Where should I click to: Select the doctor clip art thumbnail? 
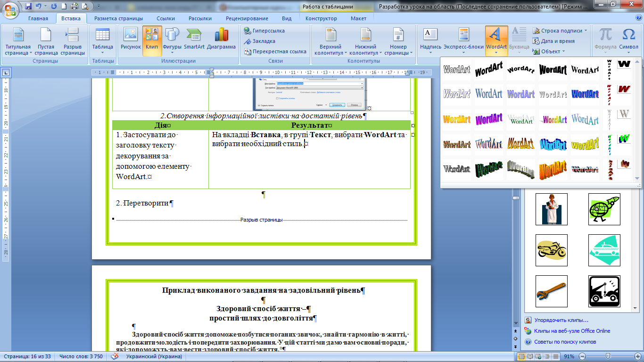[552, 209]
